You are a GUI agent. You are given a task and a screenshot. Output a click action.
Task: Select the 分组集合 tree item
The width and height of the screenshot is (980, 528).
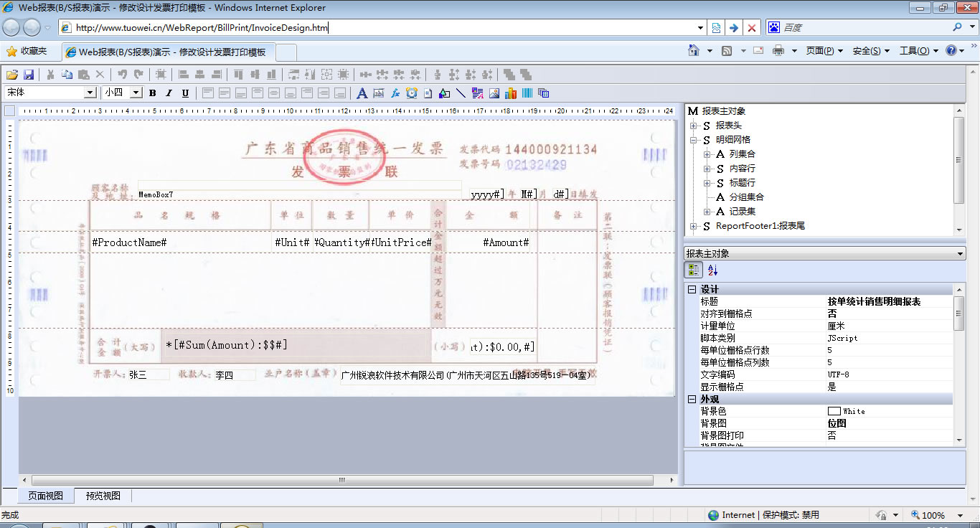tap(746, 197)
